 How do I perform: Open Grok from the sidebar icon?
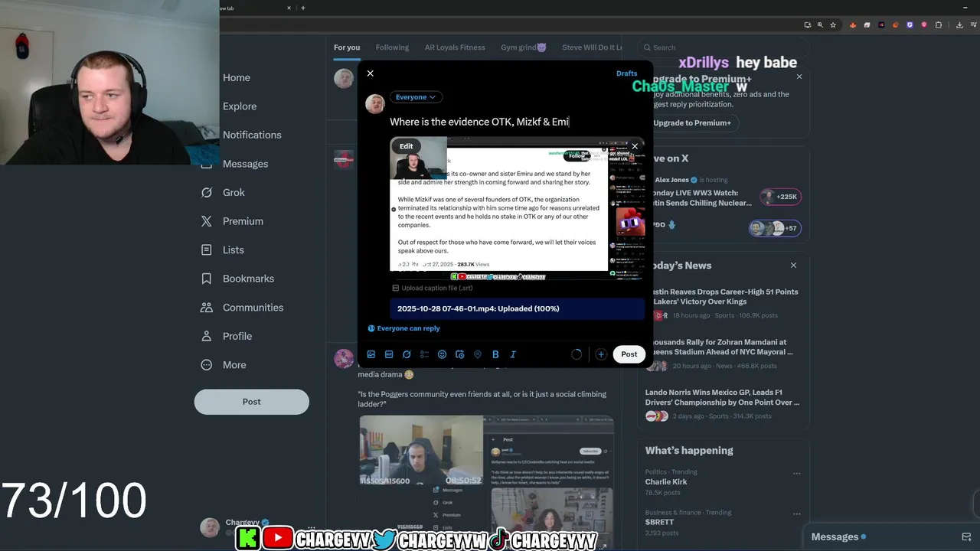pyautogui.click(x=206, y=193)
